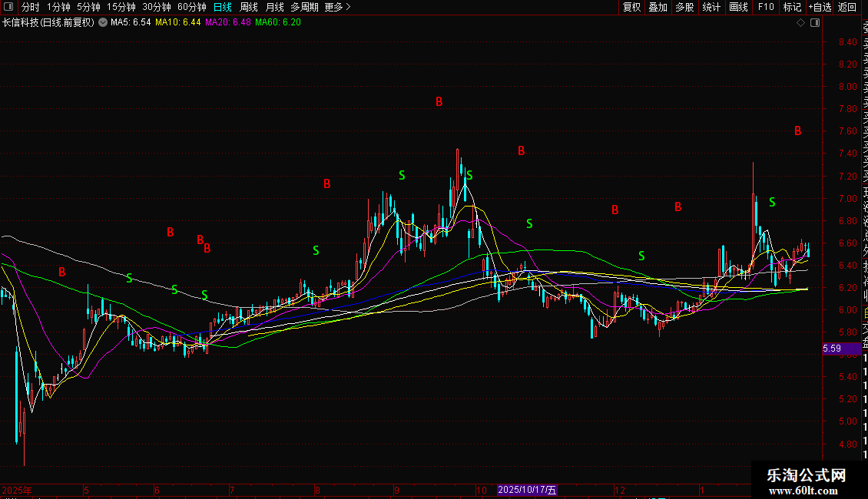The height and width of the screenshot is (499, 868).
Task: Click the yellow MA10: 6.44 label
Action: point(177,23)
